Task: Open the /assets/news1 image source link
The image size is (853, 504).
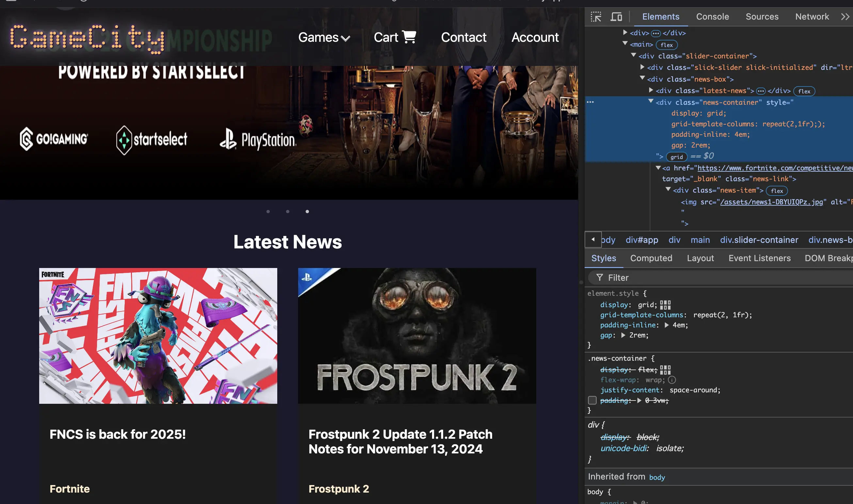Action: pos(771,202)
